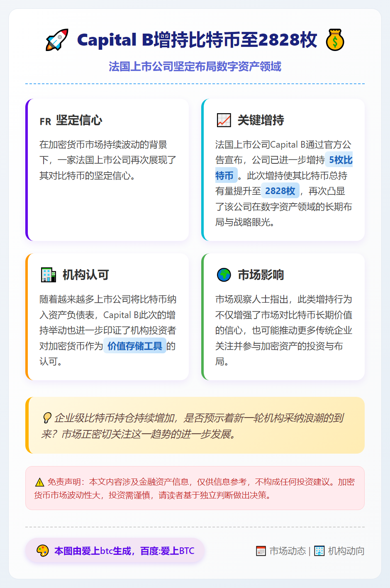Click the 价值存储工具 highlighted tag

(x=134, y=346)
